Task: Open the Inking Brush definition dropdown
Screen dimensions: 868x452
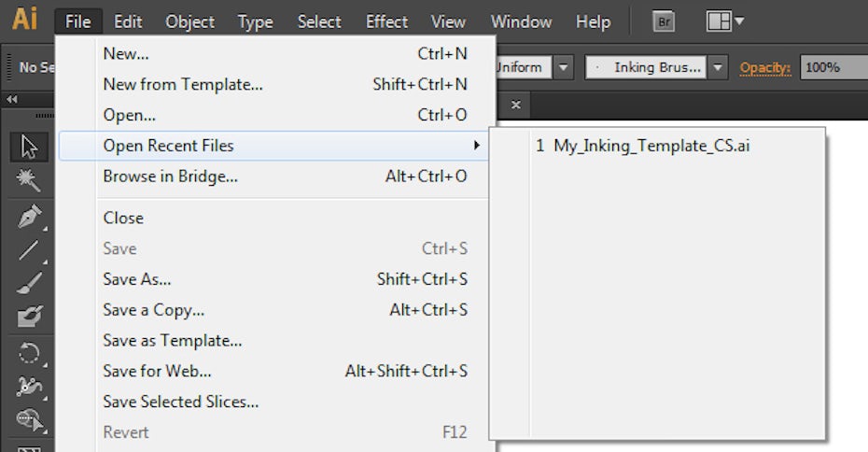Action: [717, 67]
